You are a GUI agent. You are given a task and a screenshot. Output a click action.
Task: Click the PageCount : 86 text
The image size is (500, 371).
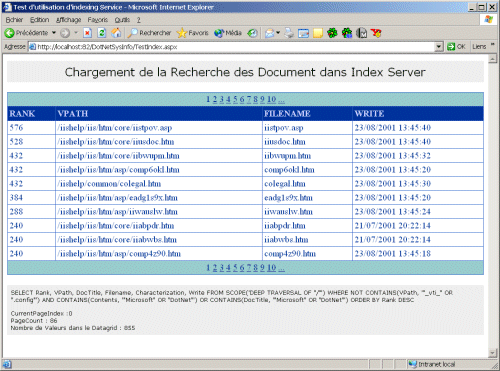34,321
